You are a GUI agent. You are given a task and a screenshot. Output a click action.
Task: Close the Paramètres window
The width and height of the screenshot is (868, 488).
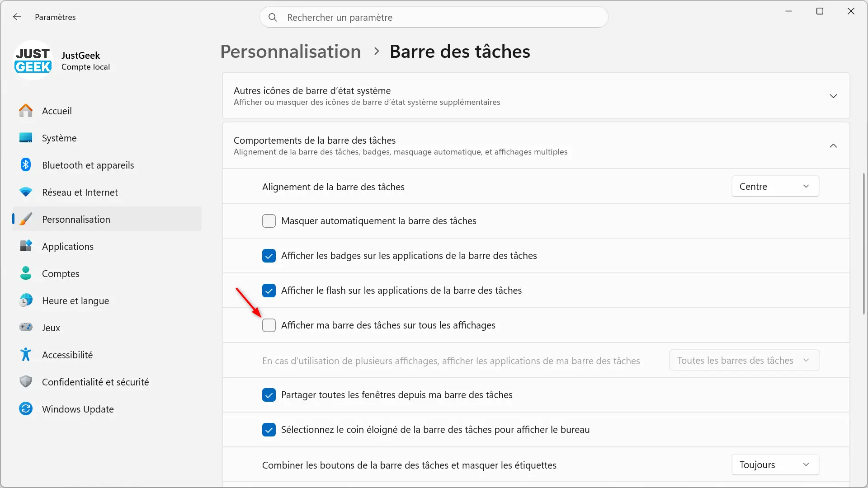pos(851,11)
